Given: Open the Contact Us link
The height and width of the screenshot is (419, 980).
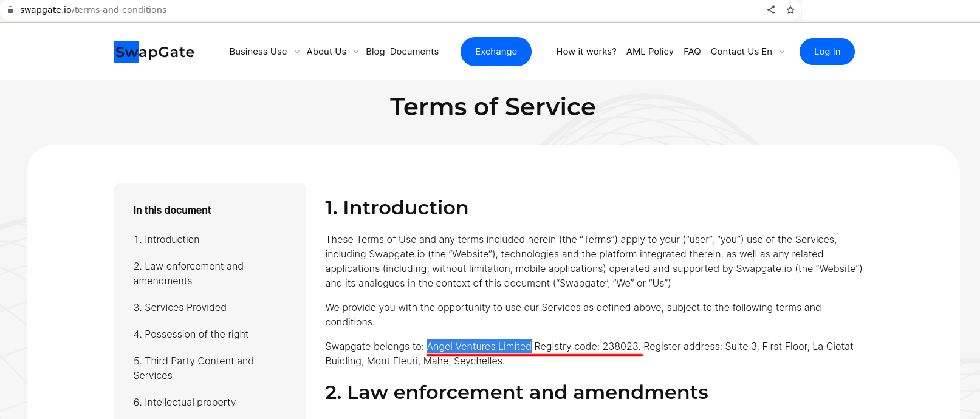Looking at the screenshot, I should point(735,52).
